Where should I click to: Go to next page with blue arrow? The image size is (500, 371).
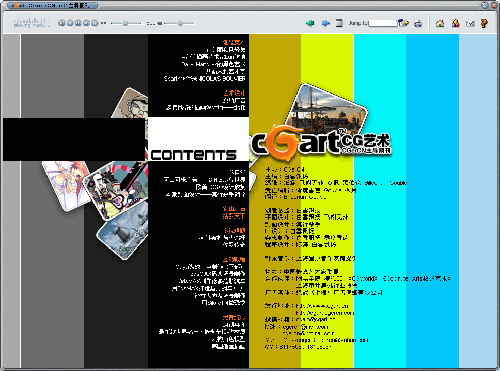click(325, 23)
